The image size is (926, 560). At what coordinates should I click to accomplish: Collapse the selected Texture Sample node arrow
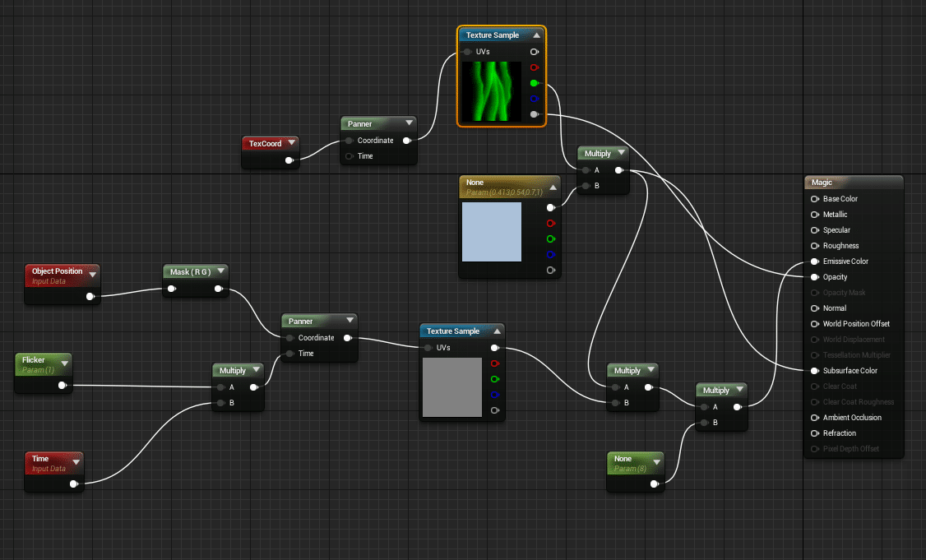[x=536, y=35]
